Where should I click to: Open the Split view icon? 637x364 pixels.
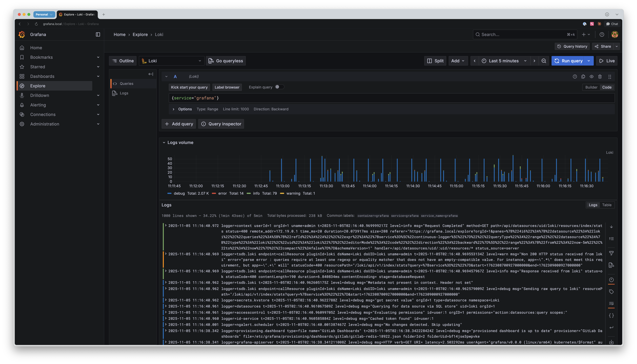pos(435,61)
